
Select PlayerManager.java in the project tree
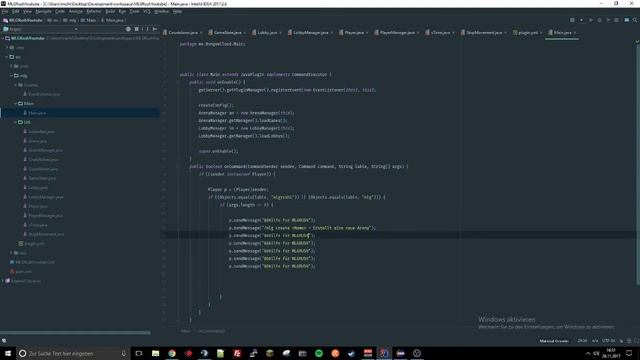[46, 216]
